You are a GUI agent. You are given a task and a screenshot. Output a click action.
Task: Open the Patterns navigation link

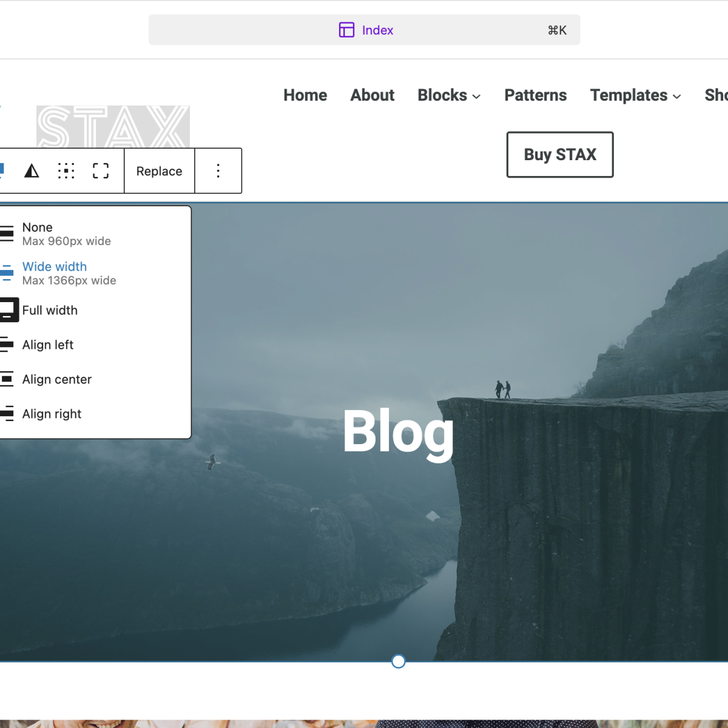pos(536,95)
